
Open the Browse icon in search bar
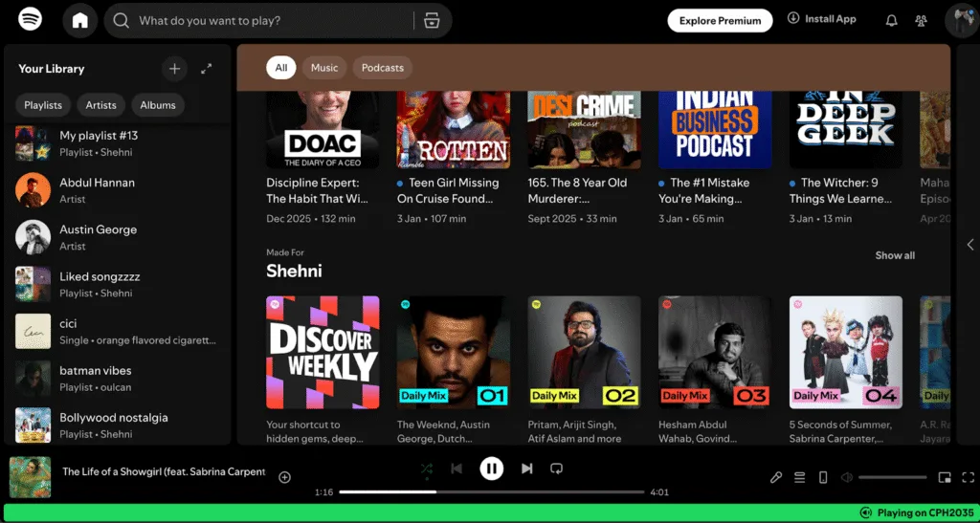(431, 20)
